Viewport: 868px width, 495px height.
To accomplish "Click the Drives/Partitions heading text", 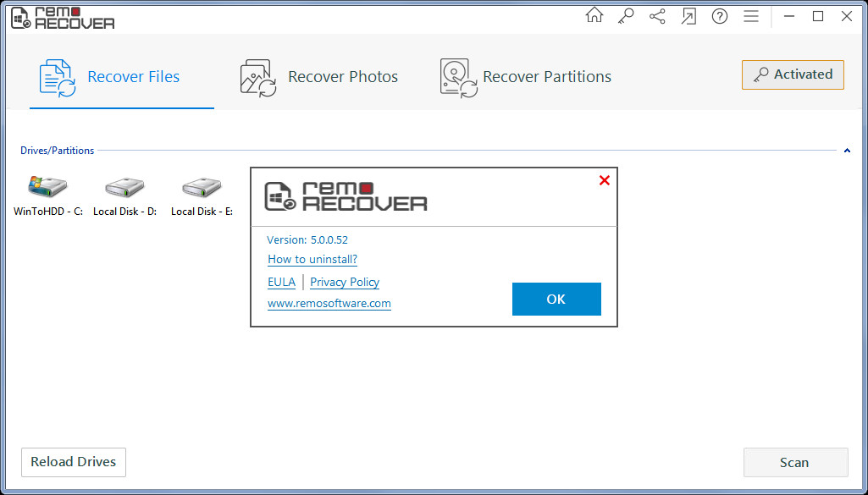I will [x=57, y=151].
